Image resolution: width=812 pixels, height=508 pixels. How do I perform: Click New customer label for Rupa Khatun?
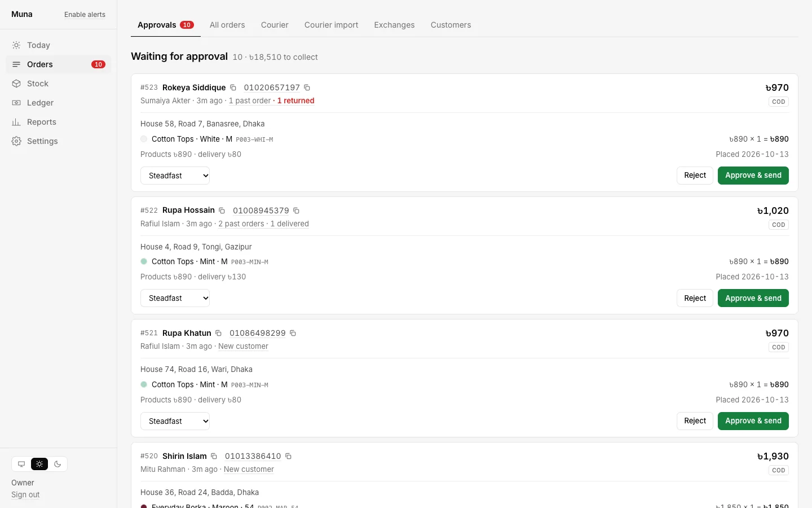tap(243, 346)
